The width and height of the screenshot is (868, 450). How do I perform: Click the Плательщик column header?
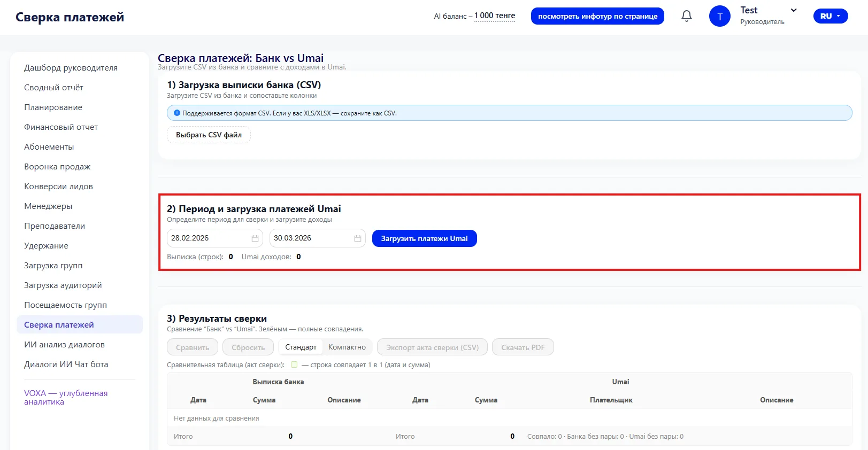611,400
